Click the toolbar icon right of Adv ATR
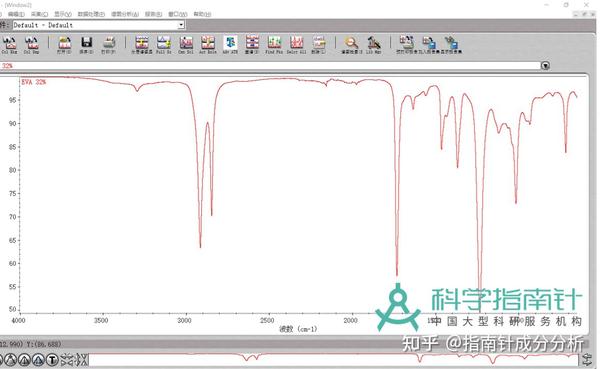 click(x=252, y=45)
